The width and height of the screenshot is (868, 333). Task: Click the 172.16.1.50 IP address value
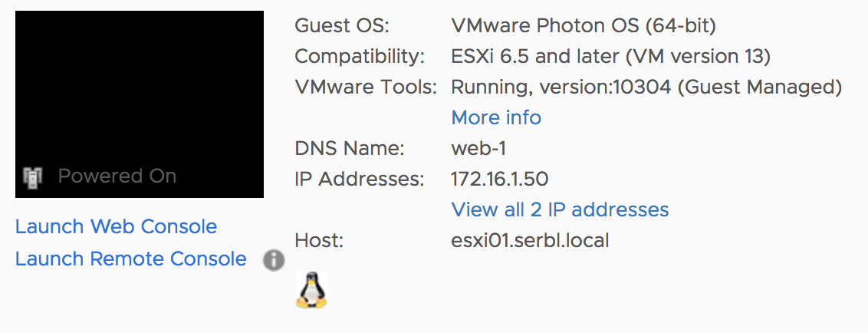[500, 179]
